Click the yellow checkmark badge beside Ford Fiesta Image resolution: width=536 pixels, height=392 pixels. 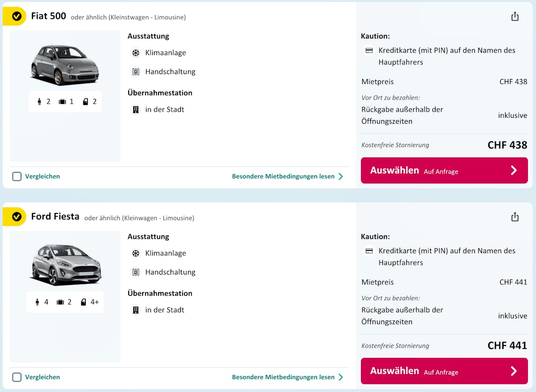point(17,217)
